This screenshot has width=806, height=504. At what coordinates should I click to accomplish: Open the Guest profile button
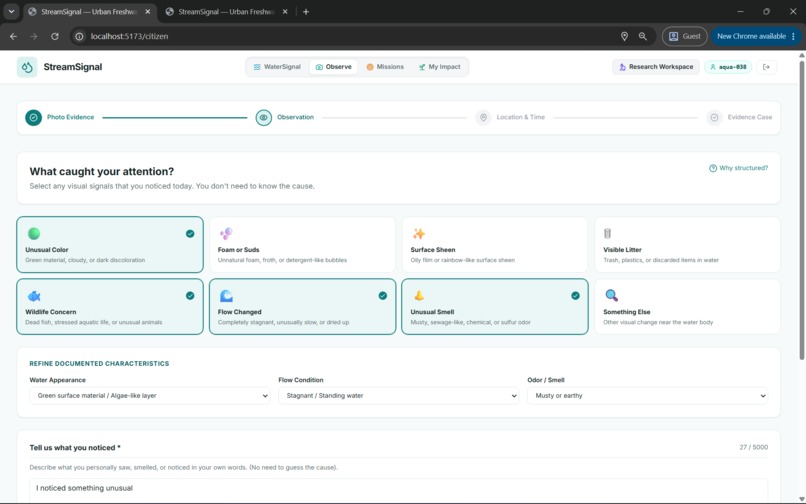coord(684,37)
